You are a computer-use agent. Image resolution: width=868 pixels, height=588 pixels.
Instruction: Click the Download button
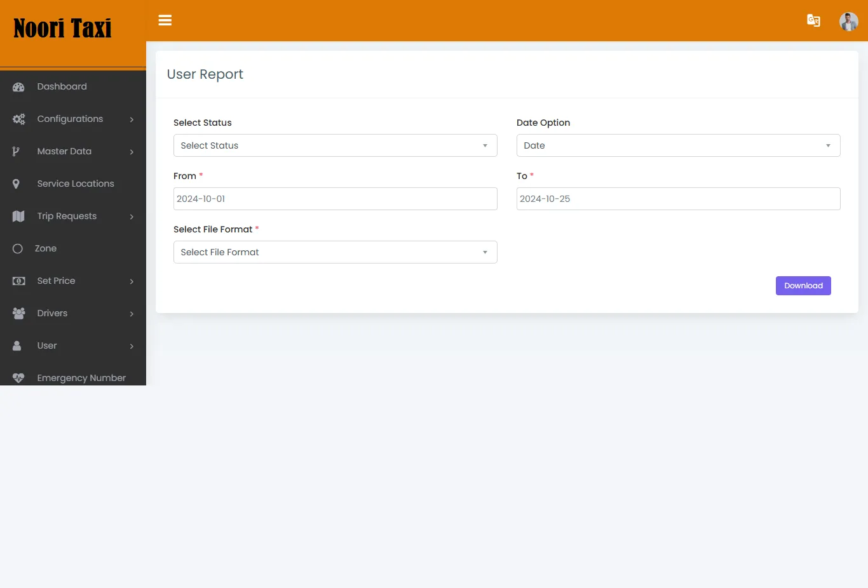point(803,285)
